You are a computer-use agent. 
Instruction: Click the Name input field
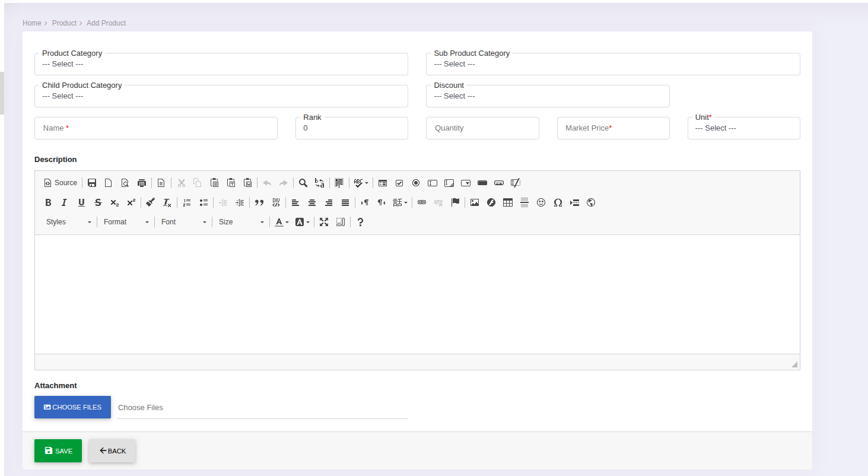(x=156, y=128)
